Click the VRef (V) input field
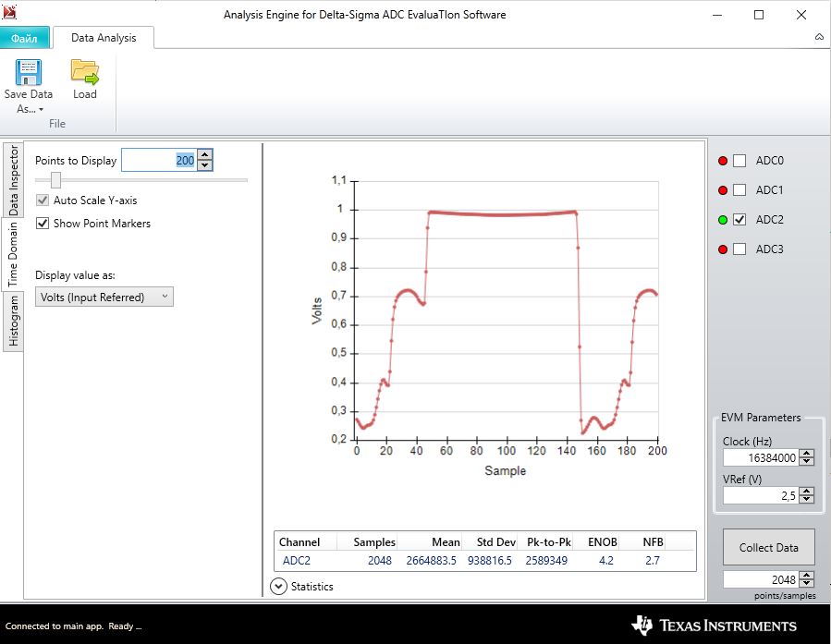Viewport: 831px width, 644px height. (x=761, y=496)
